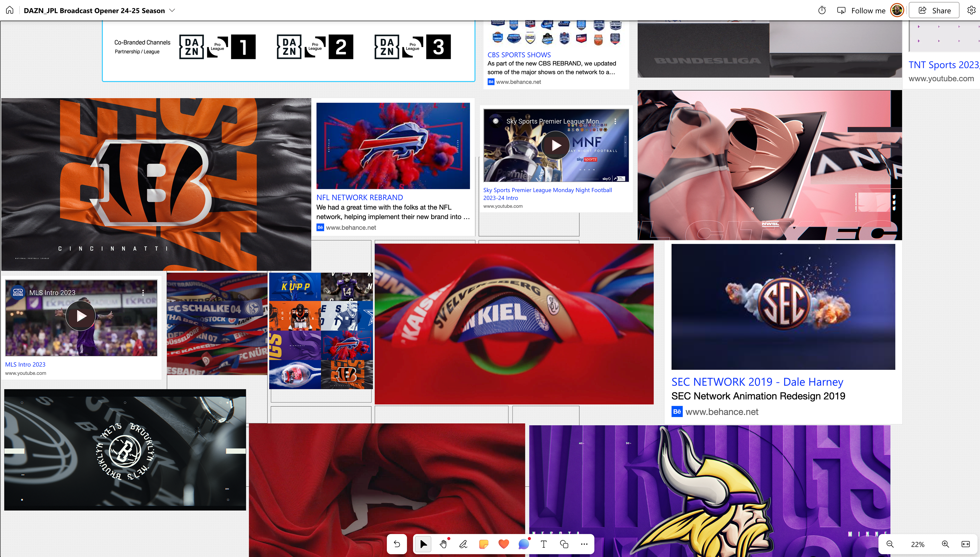This screenshot has height=557, width=980.
Task: Add a sticky note from the toolbar
Action: 483,544
